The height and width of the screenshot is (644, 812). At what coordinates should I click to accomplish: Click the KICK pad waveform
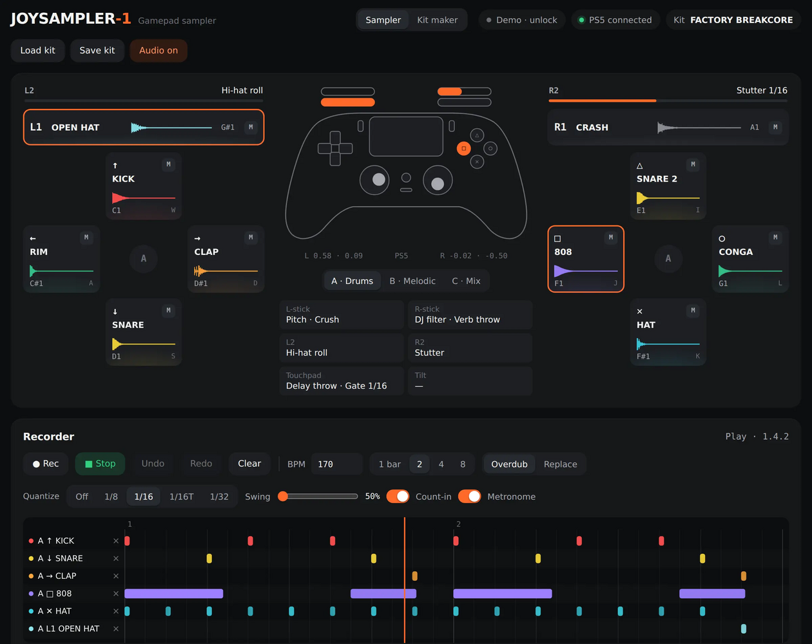tap(144, 198)
